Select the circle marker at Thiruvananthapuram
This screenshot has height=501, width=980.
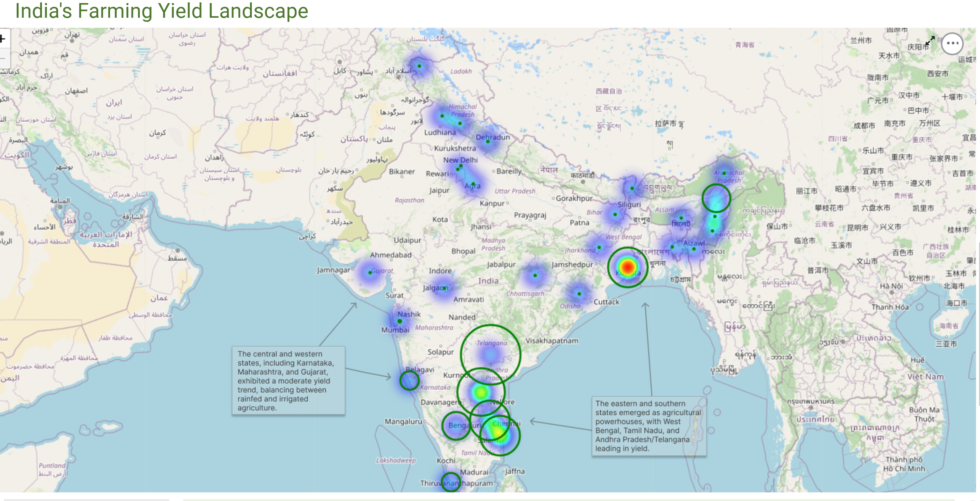tap(451, 482)
